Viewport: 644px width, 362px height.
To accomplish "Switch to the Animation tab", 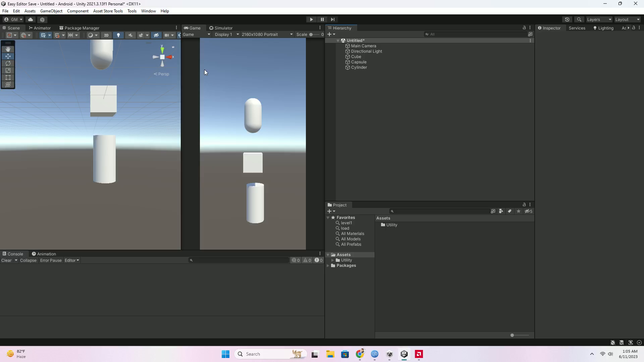I will 44,254.
